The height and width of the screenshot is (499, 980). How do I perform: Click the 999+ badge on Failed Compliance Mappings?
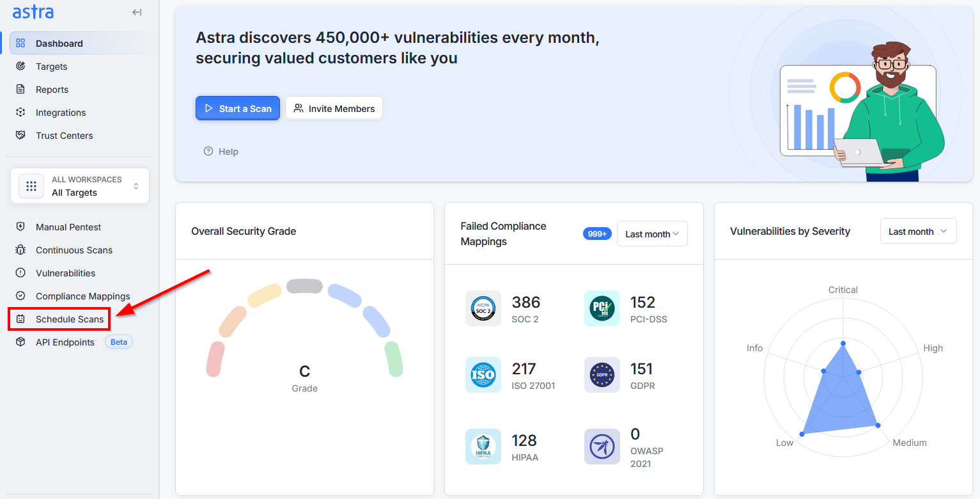597,234
